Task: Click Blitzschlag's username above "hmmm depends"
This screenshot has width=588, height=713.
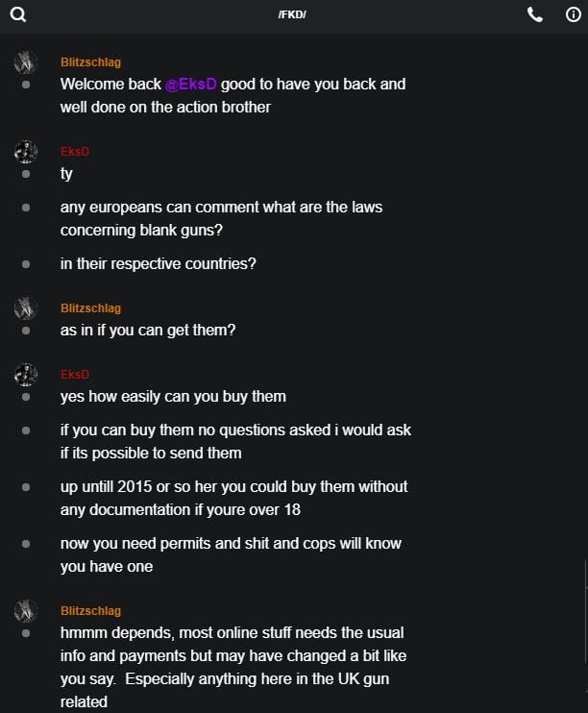Action: [x=90, y=610]
